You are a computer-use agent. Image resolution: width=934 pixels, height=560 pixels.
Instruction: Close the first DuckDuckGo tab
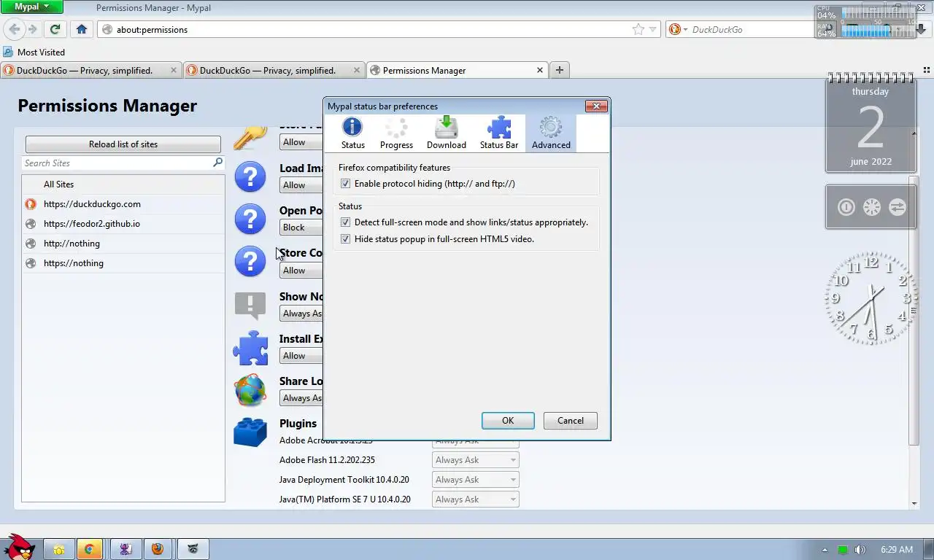(174, 71)
